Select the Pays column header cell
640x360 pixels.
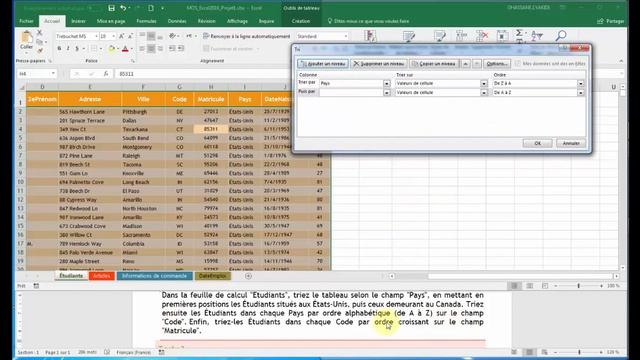point(245,99)
